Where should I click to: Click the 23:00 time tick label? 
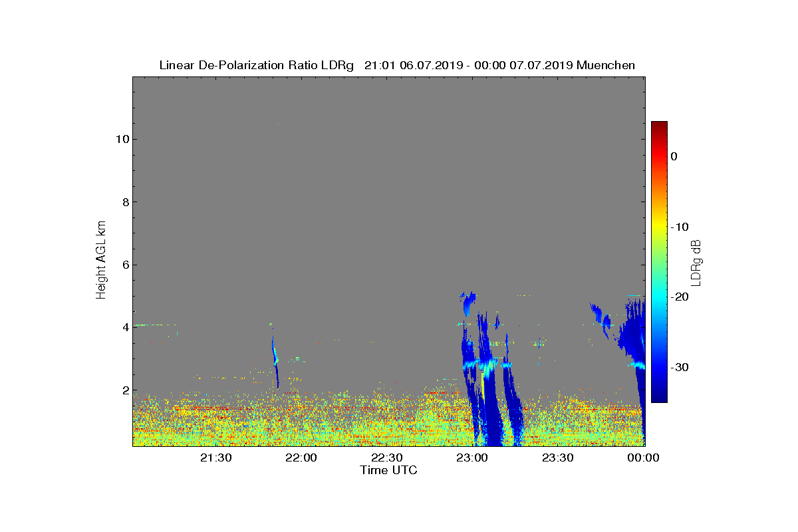(x=472, y=458)
